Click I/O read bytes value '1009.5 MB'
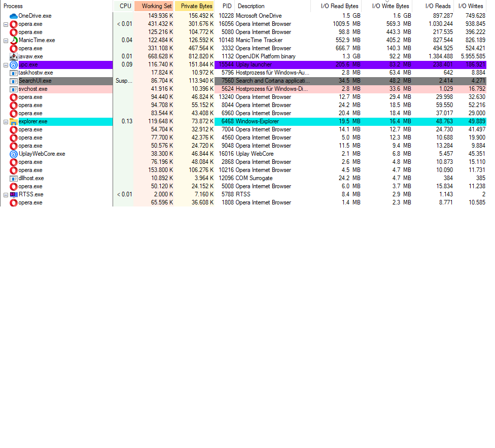This screenshot has width=495, height=448. [346, 24]
